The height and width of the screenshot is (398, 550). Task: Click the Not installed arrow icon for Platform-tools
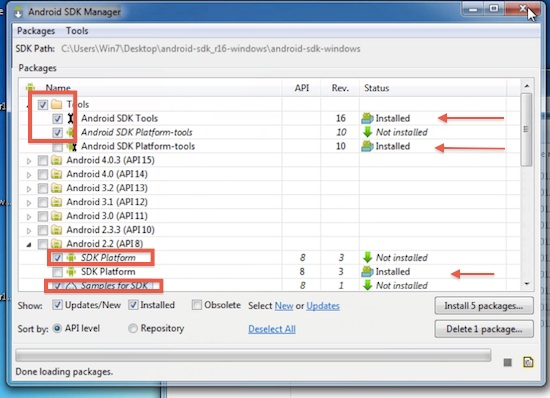click(367, 132)
